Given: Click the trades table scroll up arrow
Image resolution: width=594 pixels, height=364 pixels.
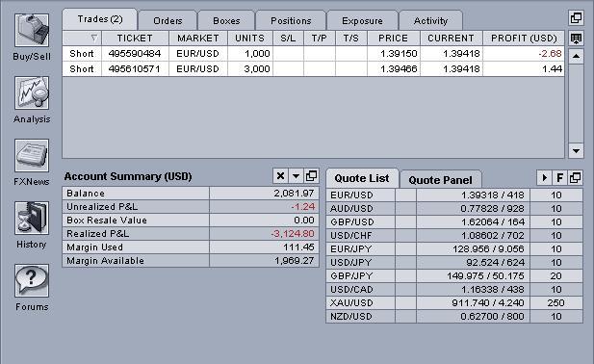Looking at the screenshot, I should point(576,57).
